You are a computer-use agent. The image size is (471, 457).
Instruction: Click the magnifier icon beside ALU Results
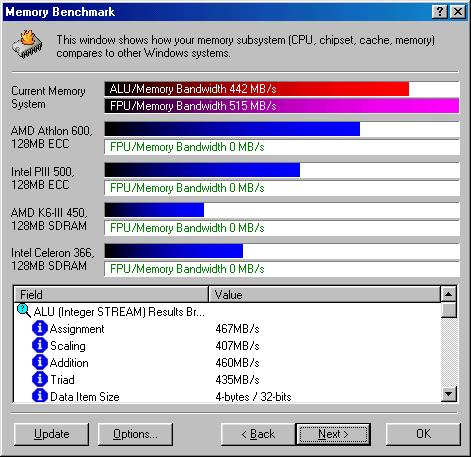(24, 311)
